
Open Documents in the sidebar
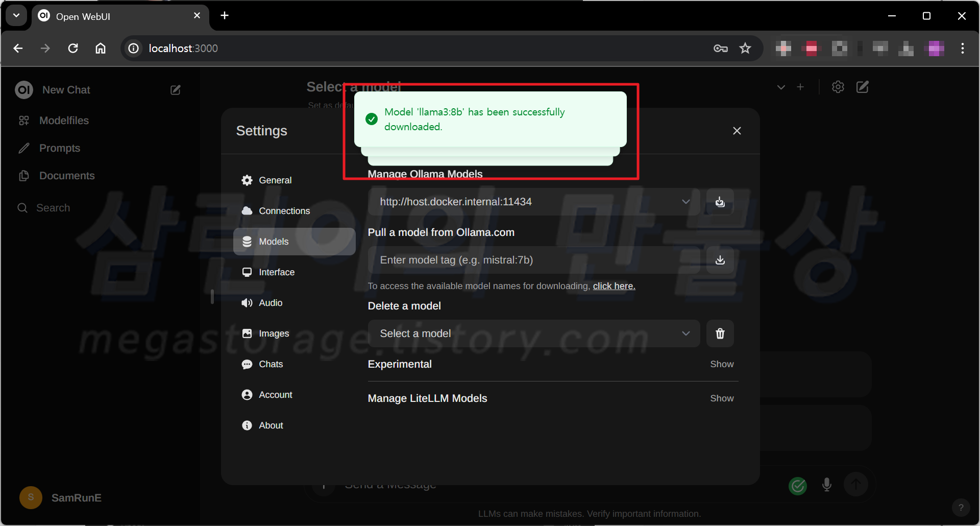click(67, 176)
